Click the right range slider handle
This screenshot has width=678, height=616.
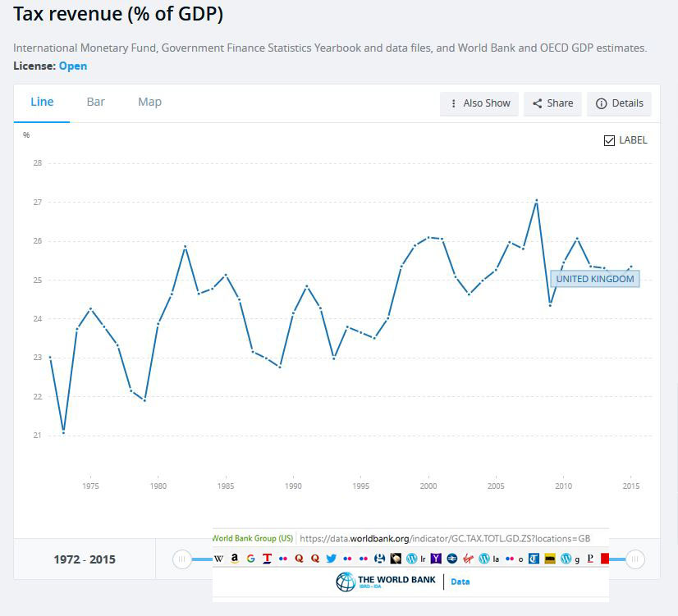tap(634, 559)
